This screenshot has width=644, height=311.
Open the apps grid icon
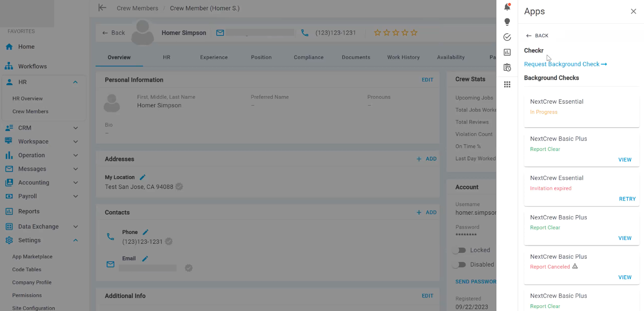coord(507,84)
